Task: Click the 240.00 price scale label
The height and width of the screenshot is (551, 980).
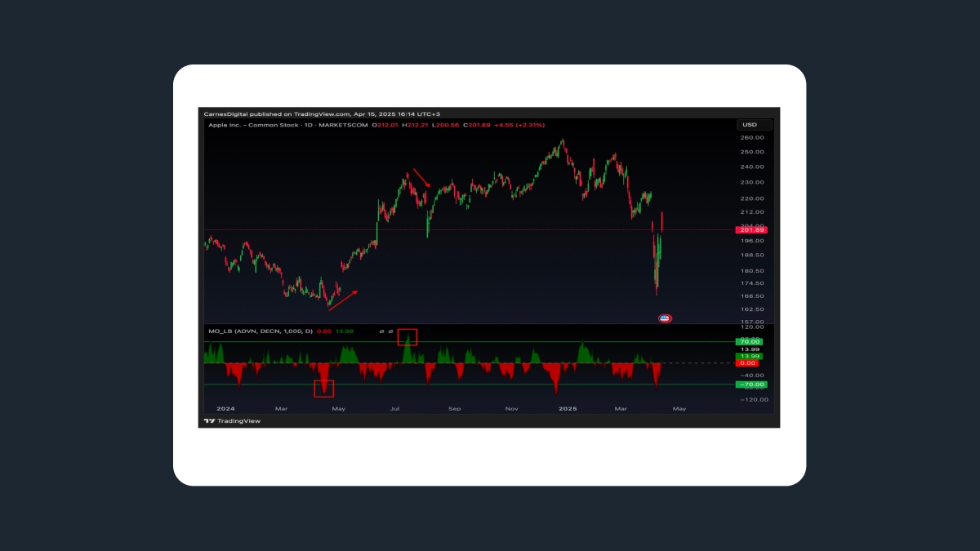Action: [x=752, y=167]
